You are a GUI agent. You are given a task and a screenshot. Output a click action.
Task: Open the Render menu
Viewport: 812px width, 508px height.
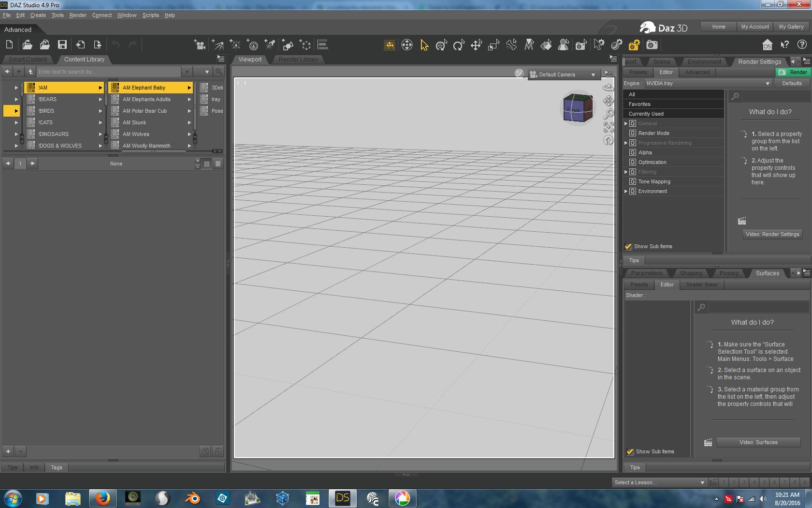[78, 15]
